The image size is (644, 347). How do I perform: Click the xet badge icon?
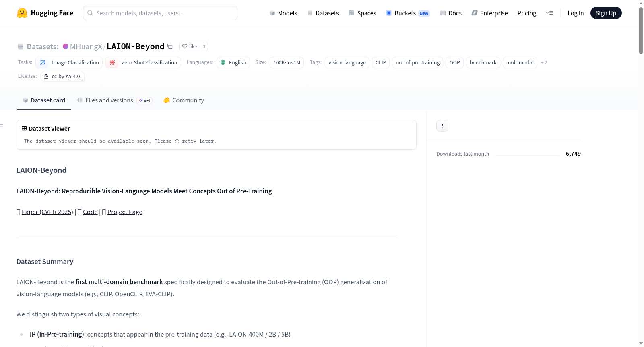[141, 100]
